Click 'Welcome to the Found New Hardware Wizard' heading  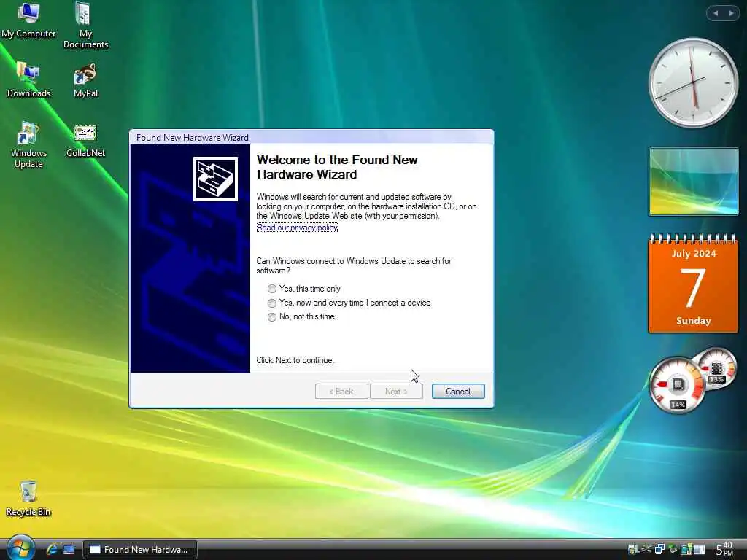pos(337,167)
